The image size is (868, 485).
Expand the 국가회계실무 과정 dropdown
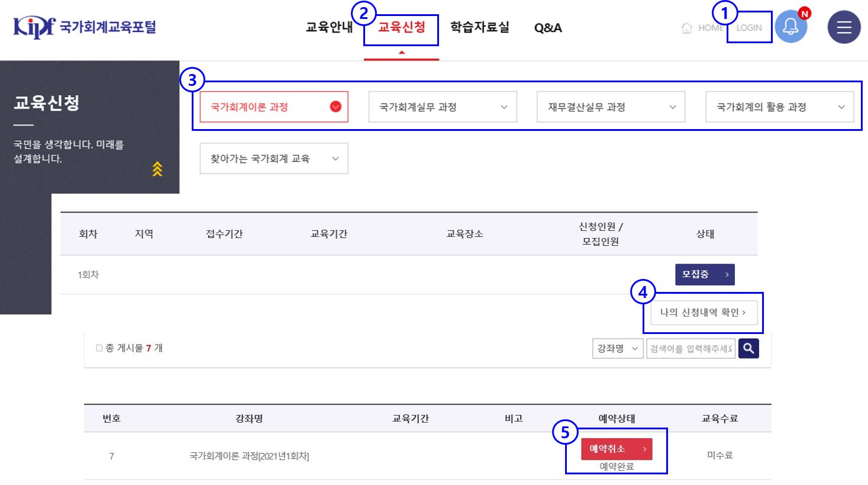[x=442, y=107]
